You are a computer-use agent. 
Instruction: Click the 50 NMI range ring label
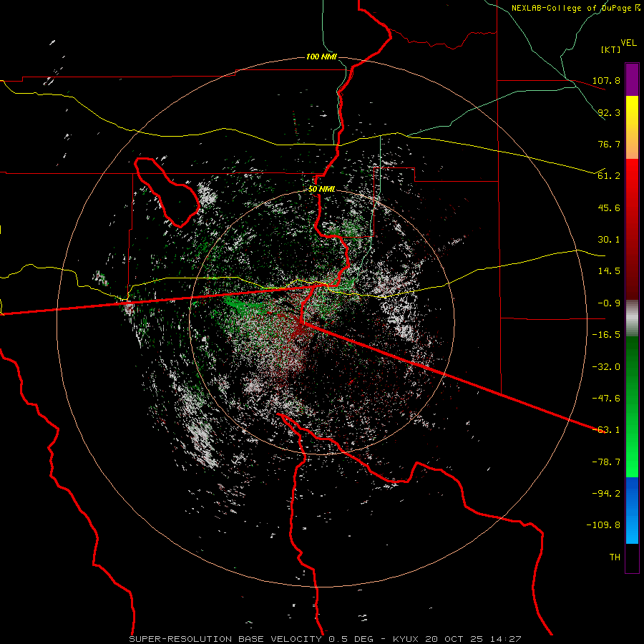321,189
